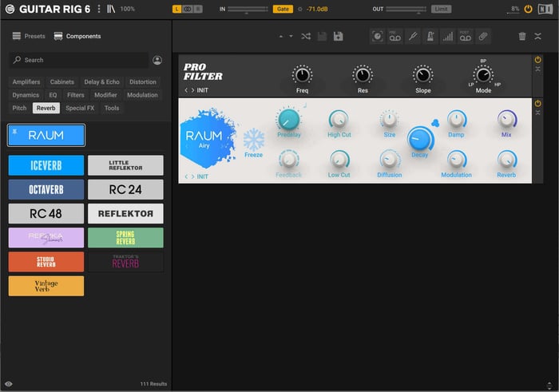Delete the rack with the trash icon

click(x=522, y=37)
